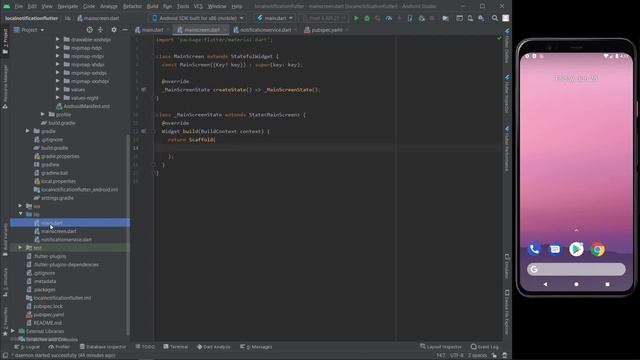Tap the Google search bar on emulator
The image size is (640, 360).
coord(576,269)
